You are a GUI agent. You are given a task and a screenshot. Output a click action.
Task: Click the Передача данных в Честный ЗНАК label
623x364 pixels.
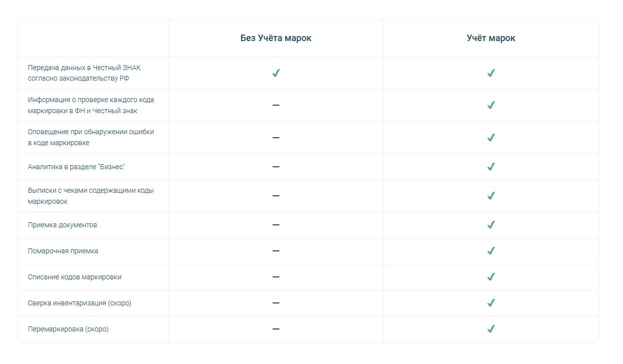pos(85,73)
